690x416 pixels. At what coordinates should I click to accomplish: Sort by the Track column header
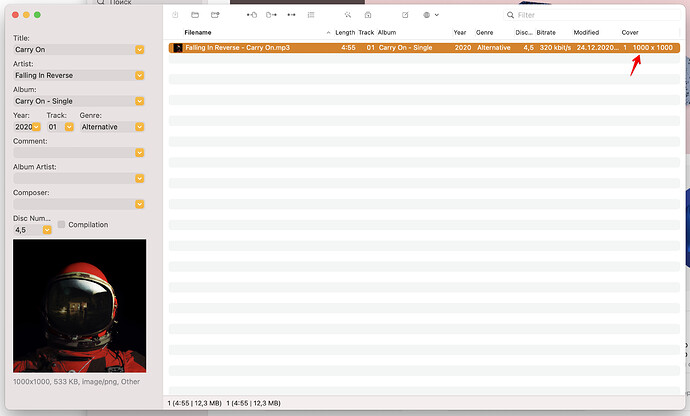point(366,33)
